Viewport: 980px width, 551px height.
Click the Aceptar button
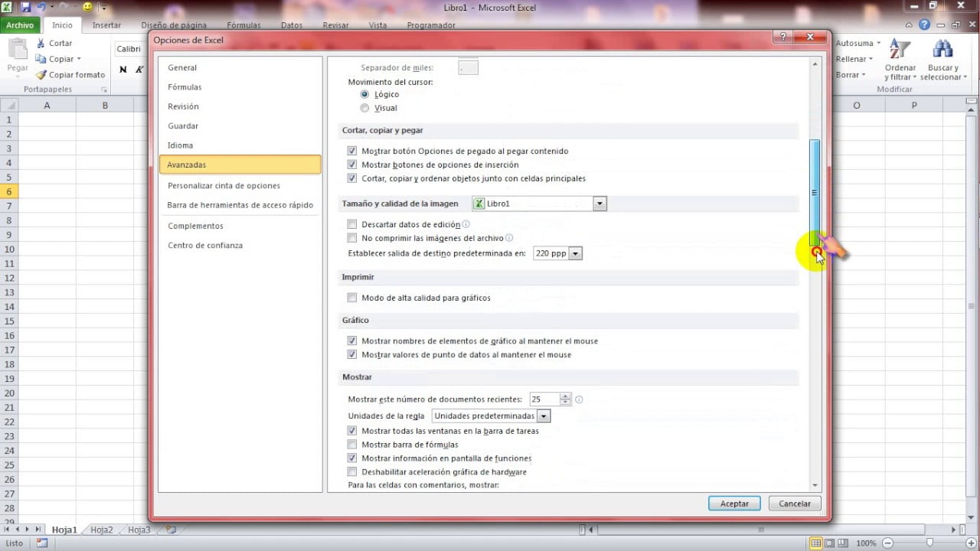[x=734, y=504]
